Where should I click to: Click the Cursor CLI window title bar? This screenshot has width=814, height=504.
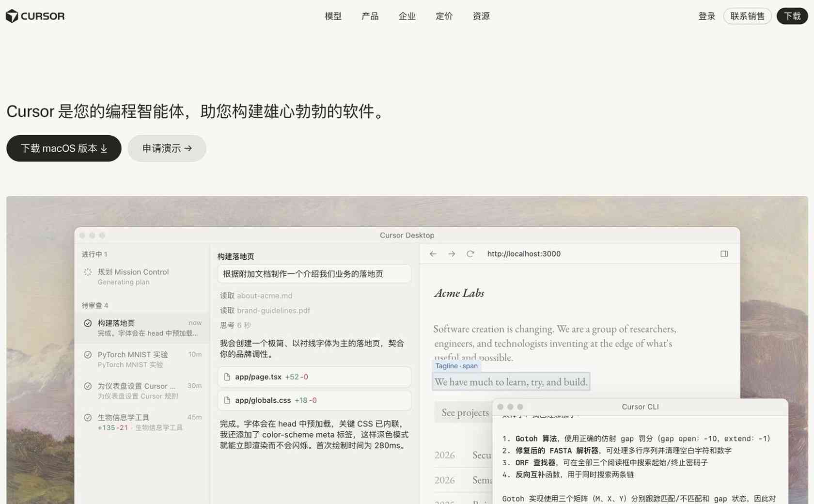pos(640,407)
